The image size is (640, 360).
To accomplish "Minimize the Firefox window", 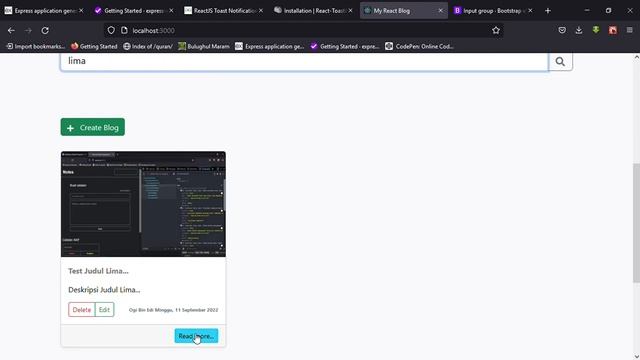I will (x=587, y=11).
